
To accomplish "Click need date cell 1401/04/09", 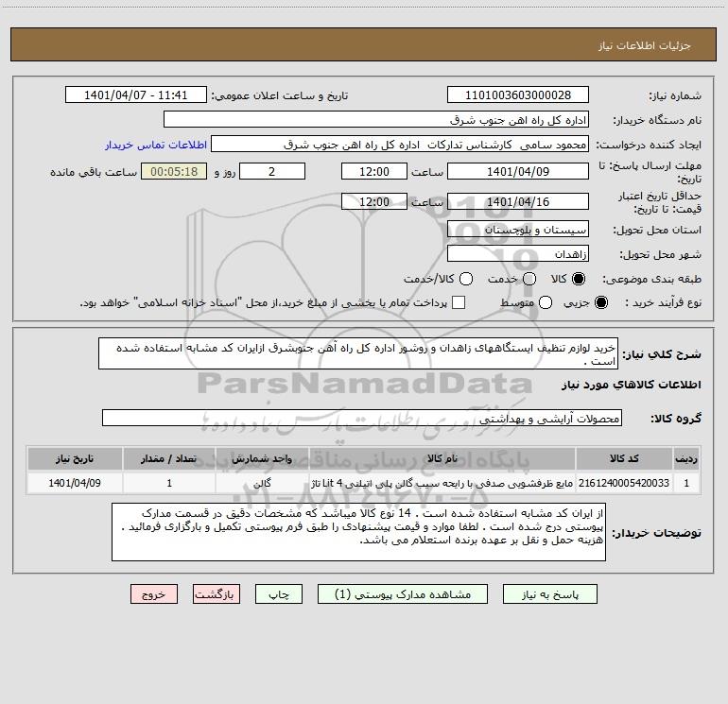I will (x=75, y=483).
